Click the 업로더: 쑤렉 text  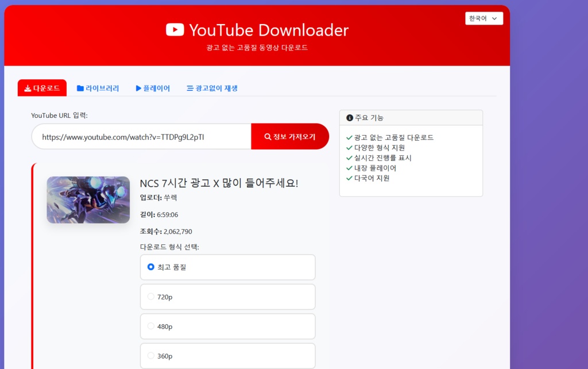pos(158,198)
